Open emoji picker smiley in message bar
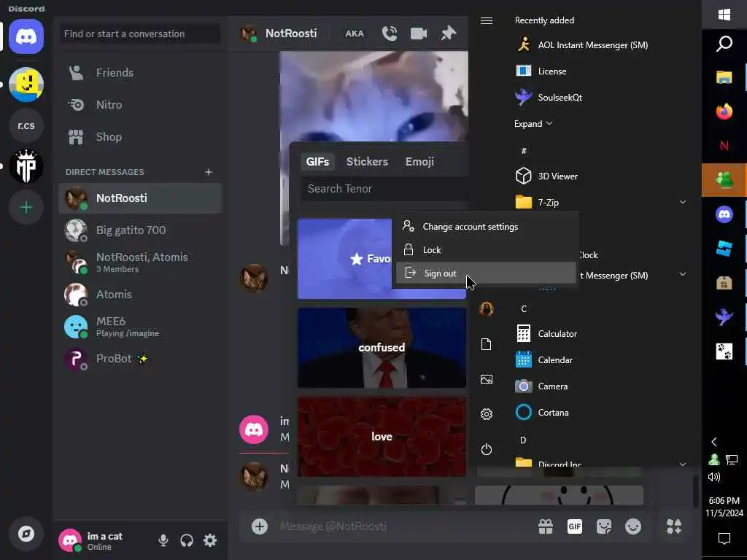This screenshot has height=560, width=747. coord(633,526)
